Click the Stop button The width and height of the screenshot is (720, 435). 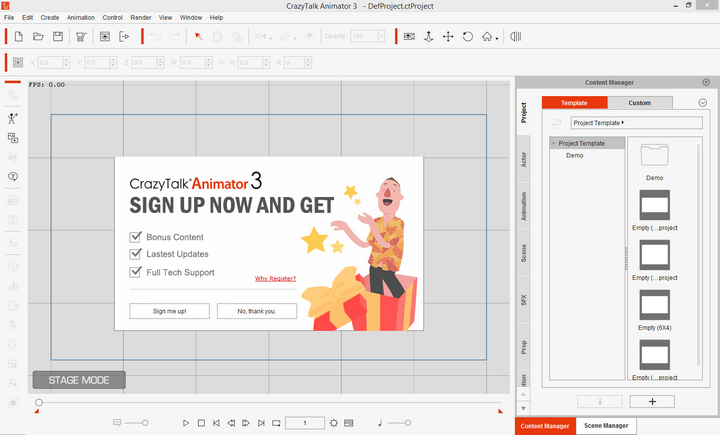[201, 423]
